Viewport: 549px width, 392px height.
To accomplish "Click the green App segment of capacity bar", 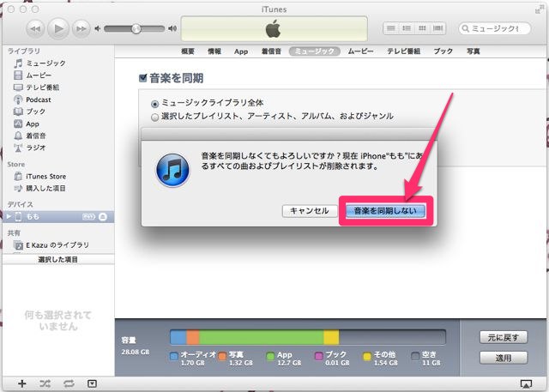I will [262, 337].
